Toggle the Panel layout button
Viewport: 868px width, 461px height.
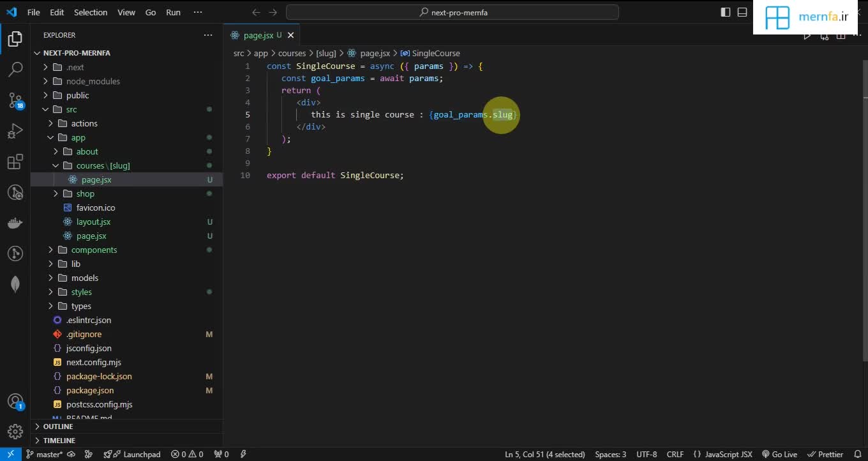coord(742,12)
